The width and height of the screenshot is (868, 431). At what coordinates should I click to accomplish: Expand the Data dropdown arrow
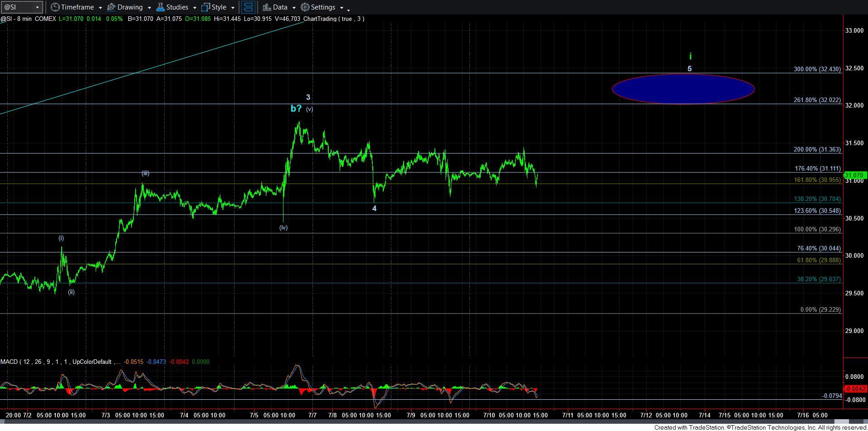point(294,8)
